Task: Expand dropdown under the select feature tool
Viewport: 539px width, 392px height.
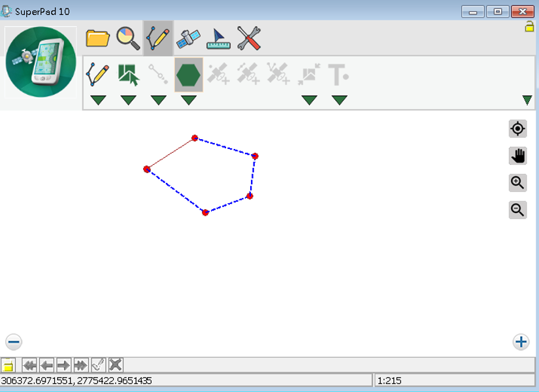Action: click(129, 100)
